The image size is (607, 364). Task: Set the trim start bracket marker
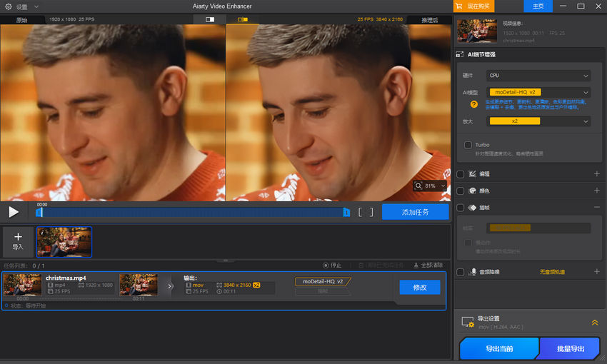click(361, 212)
